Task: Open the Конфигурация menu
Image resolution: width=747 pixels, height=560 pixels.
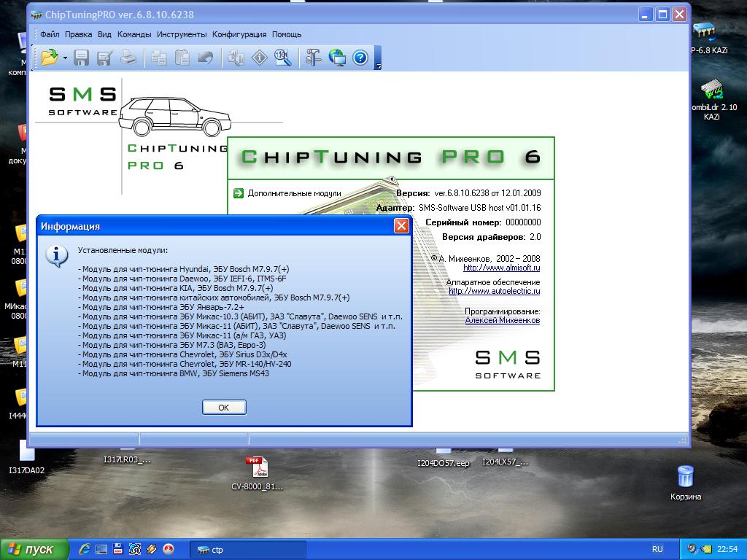Action: click(239, 34)
